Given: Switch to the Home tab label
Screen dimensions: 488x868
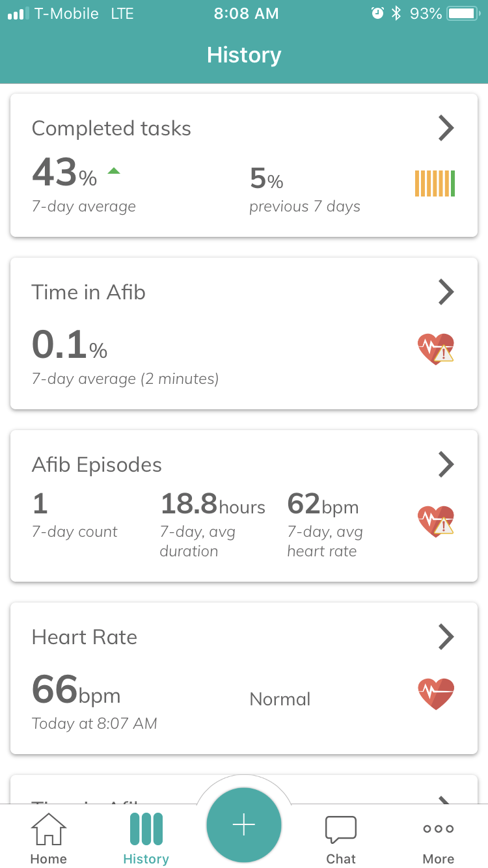Looking at the screenshot, I should click(49, 859).
